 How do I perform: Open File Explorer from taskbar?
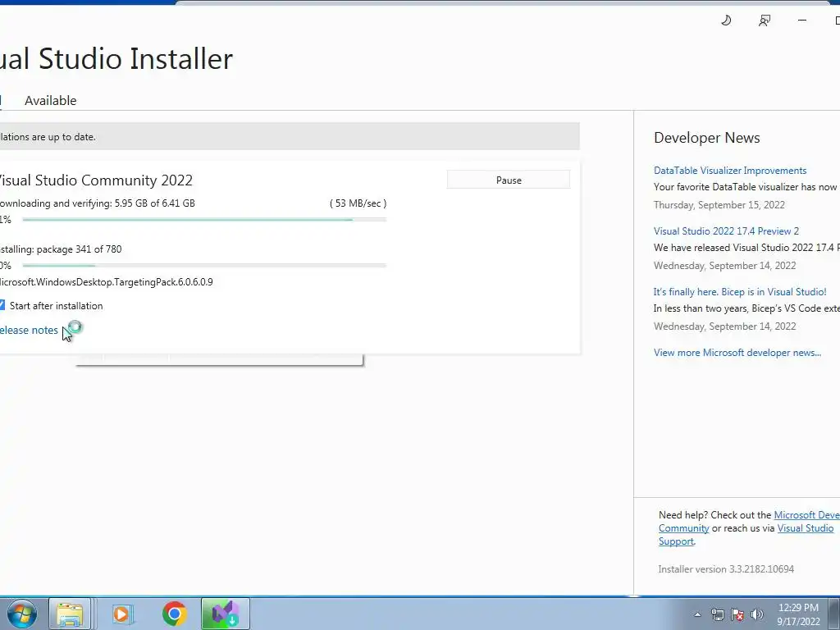pyautogui.click(x=70, y=614)
